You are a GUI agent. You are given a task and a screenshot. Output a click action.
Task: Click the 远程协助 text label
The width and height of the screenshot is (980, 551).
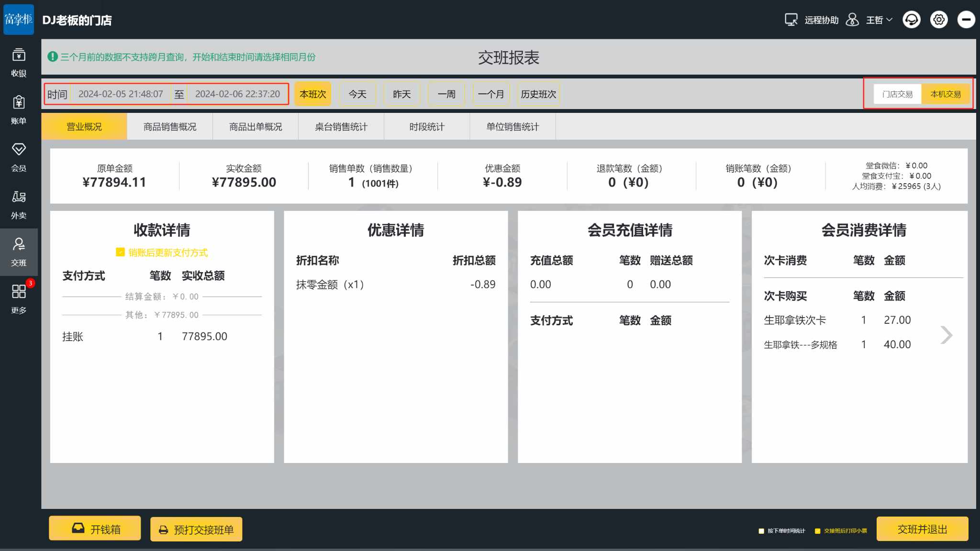[821, 20]
